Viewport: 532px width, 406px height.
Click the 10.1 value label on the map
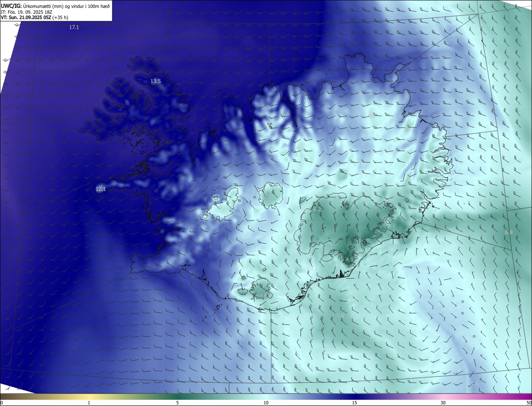pyautogui.click(x=312, y=269)
